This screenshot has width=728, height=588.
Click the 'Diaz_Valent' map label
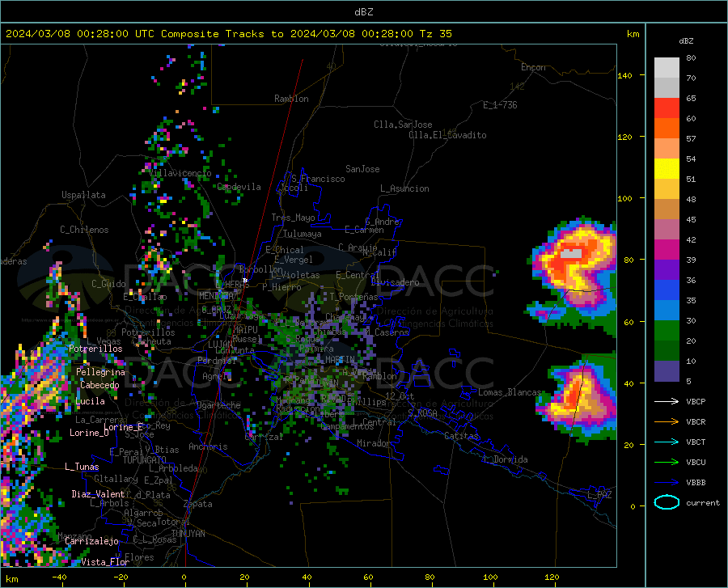(x=98, y=494)
